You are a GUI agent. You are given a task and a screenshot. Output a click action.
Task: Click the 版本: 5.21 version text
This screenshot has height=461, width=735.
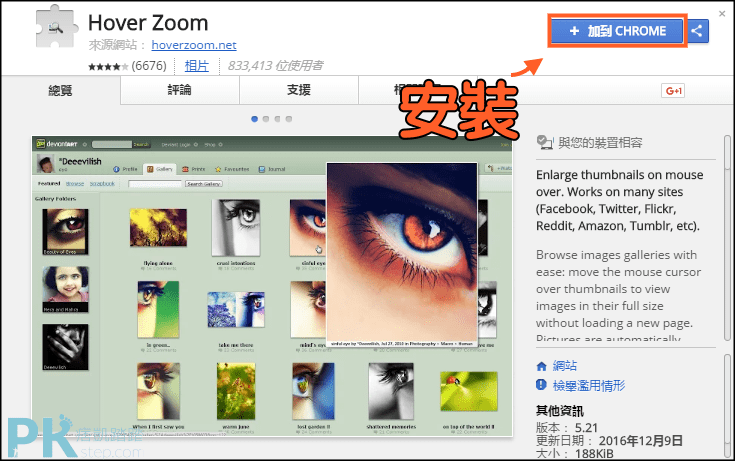coord(567,428)
